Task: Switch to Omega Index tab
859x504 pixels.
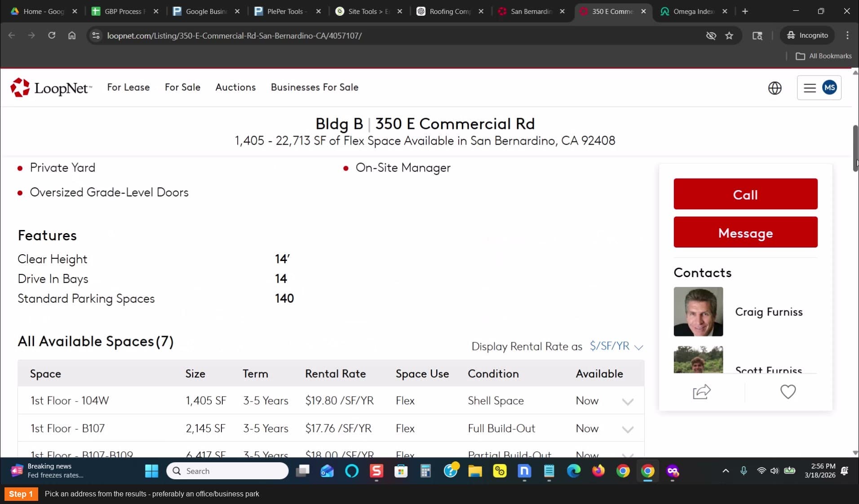Action: pyautogui.click(x=693, y=11)
